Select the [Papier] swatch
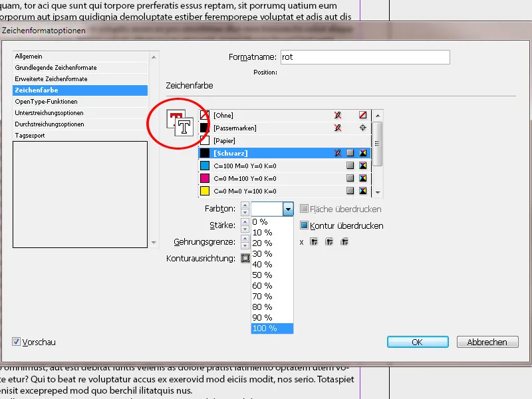The image size is (532, 399). [x=285, y=140]
